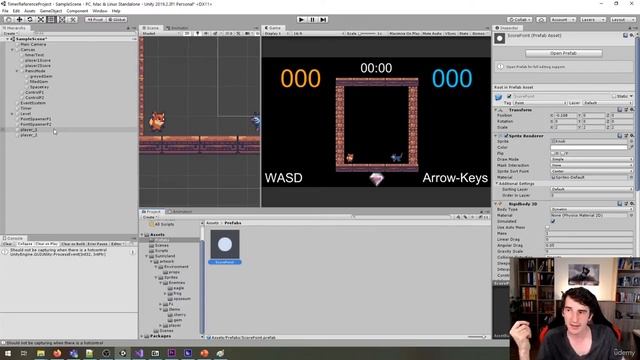The image size is (640, 360).
Task: Open the Collab dropdown
Action: 519,20
